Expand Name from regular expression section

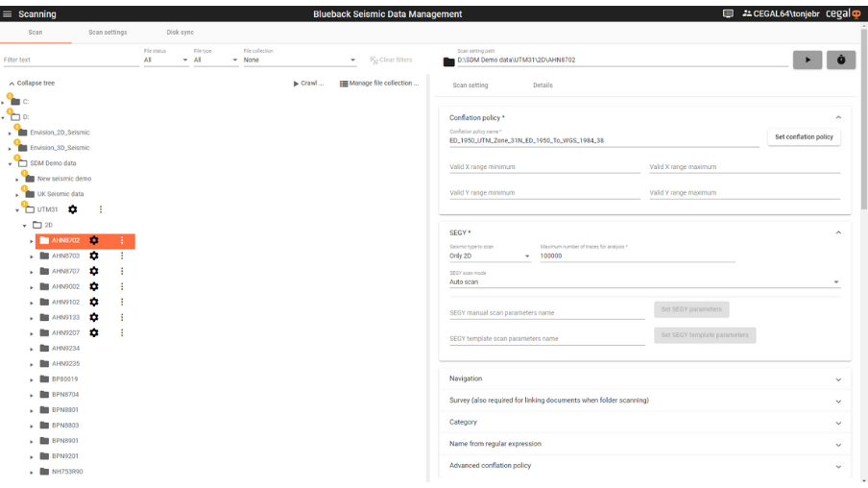[645, 444]
